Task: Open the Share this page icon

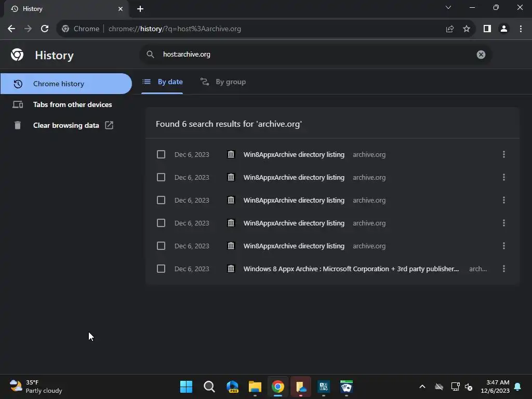Action: pos(450,29)
